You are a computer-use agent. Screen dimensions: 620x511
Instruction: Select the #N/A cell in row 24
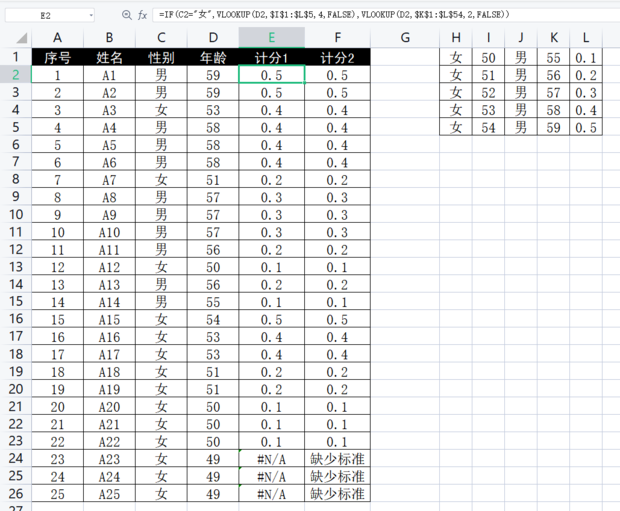point(272,459)
